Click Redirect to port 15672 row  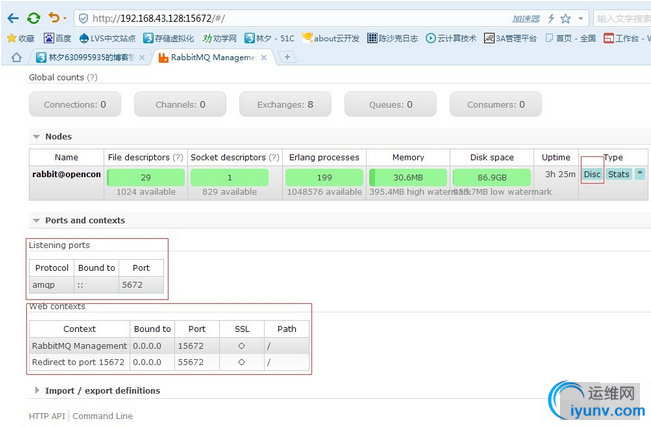169,362
